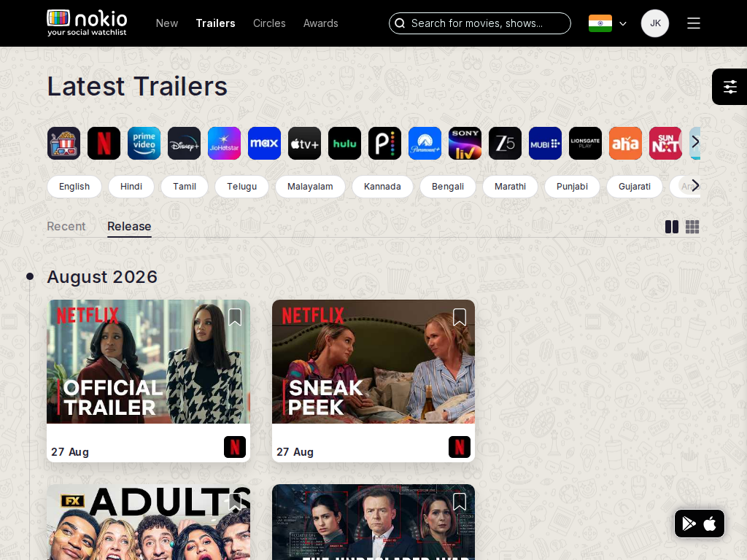
Task: Filter by Prime Video icon
Action: tap(144, 144)
